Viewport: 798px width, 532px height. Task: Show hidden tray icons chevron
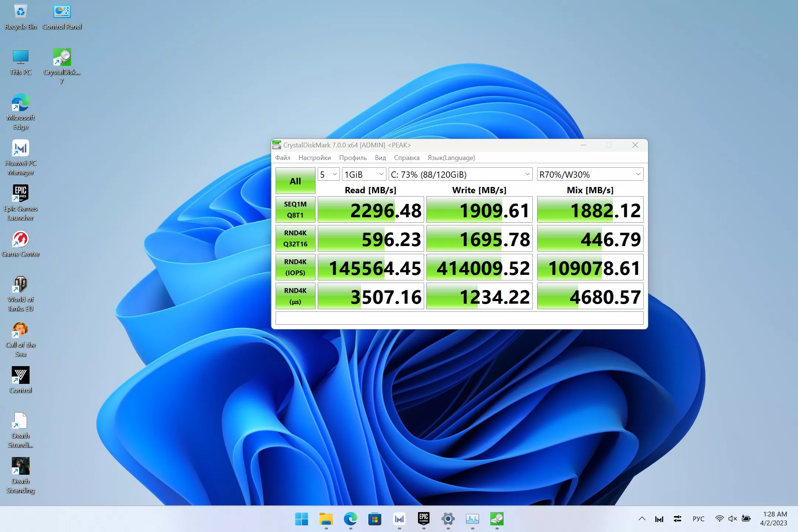tap(642, 519)
